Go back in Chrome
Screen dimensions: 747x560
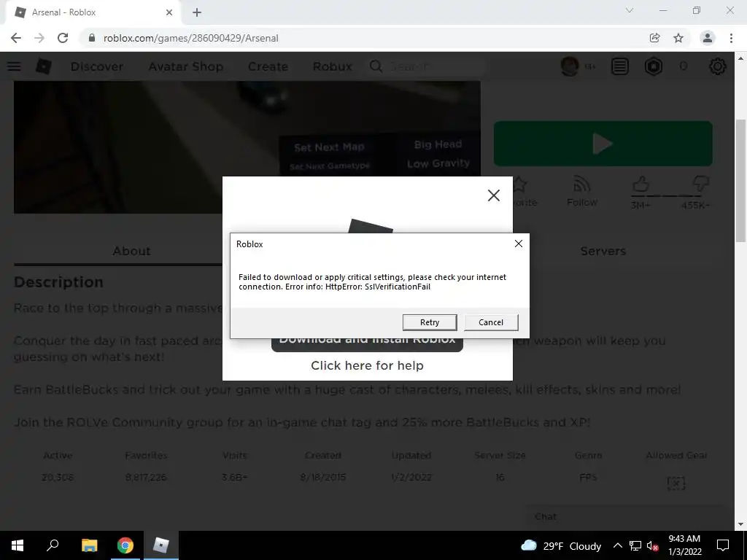pos(16,38)
